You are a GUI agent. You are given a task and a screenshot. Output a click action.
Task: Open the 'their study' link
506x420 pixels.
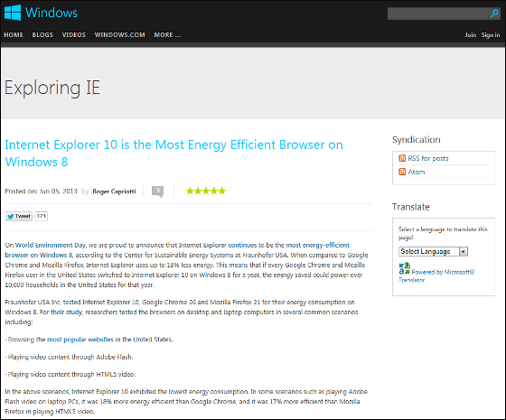coord(67,312)
